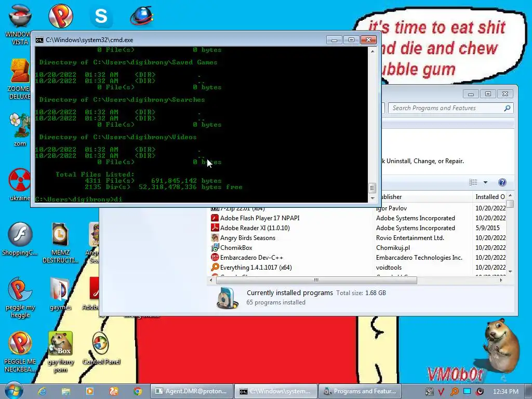Open Windows Media Player taskbar icon

click(89, 391)
